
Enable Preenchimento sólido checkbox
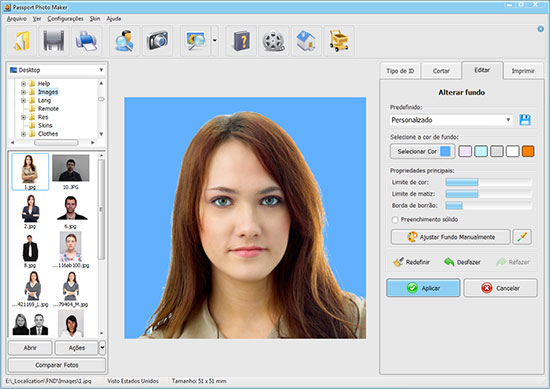coord(395,220)
